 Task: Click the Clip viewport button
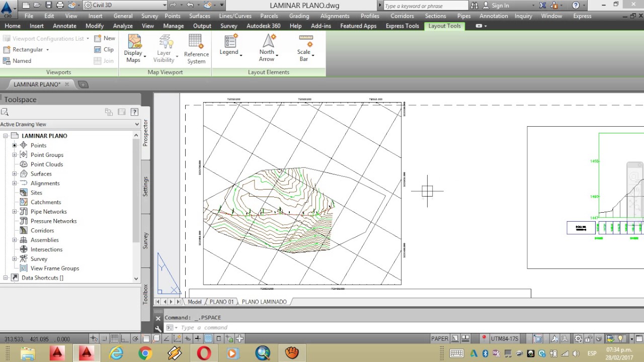[104, 49]
